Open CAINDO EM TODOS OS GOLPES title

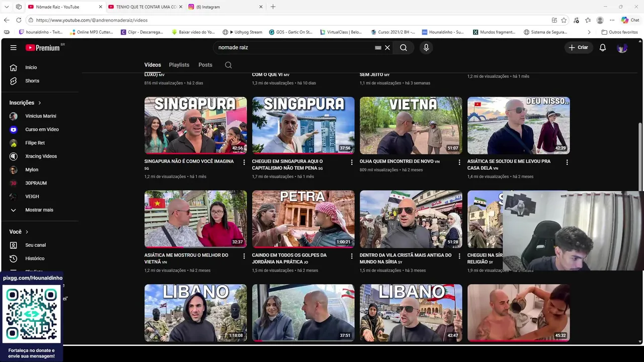pyautogui.click(x=289, y=258)
